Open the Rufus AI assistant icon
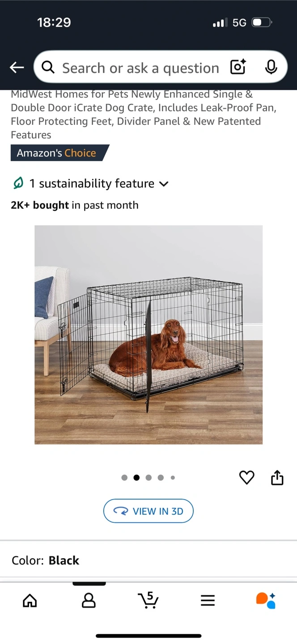Screen dimensions: 297x644 (x=266, y=601)
